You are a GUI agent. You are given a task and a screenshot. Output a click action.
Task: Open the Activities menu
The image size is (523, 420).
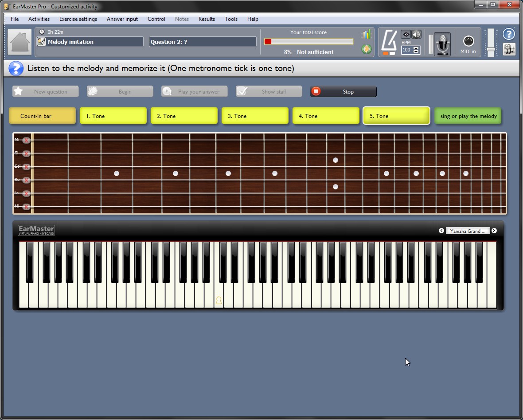[x=39, y=19]
